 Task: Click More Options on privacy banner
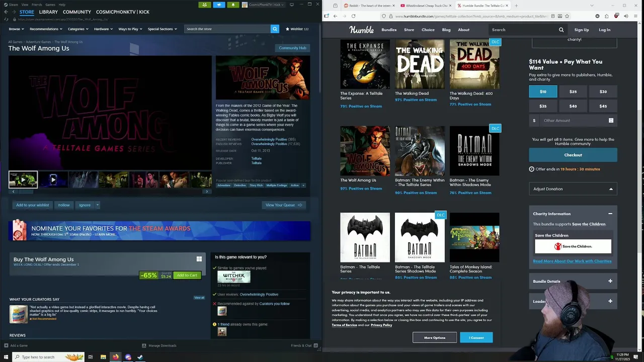pos(435,337)
